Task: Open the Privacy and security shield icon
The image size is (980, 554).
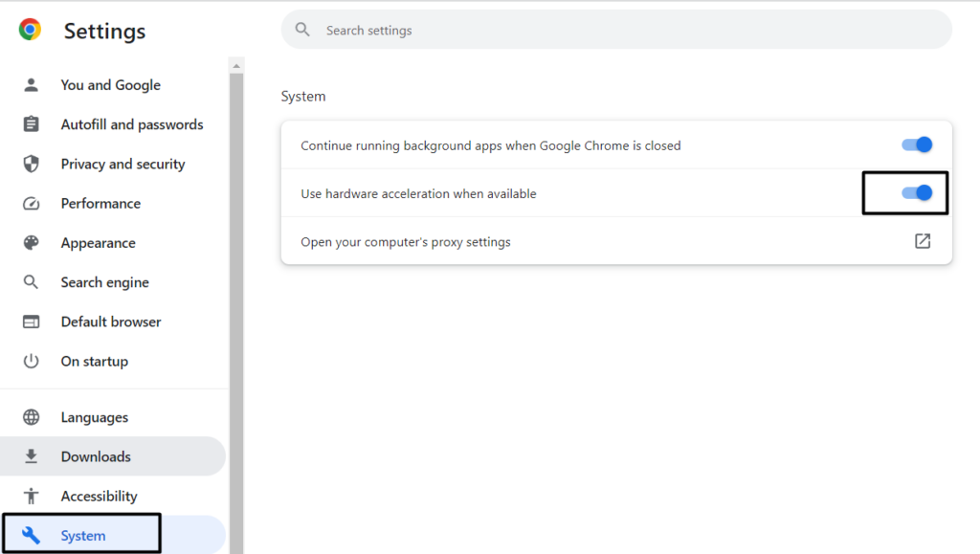Action: (x=32, y=164)
